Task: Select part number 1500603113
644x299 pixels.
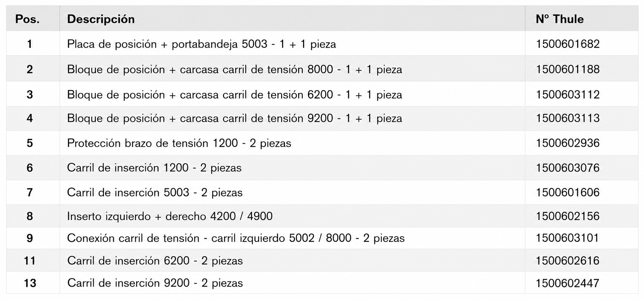Action: click(567, 118)
